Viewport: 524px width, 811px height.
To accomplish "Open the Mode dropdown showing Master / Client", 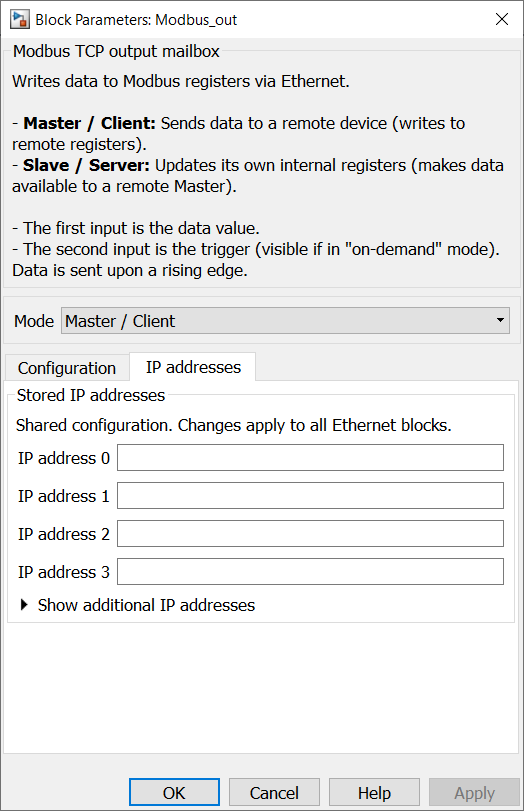I will point(285,321).
